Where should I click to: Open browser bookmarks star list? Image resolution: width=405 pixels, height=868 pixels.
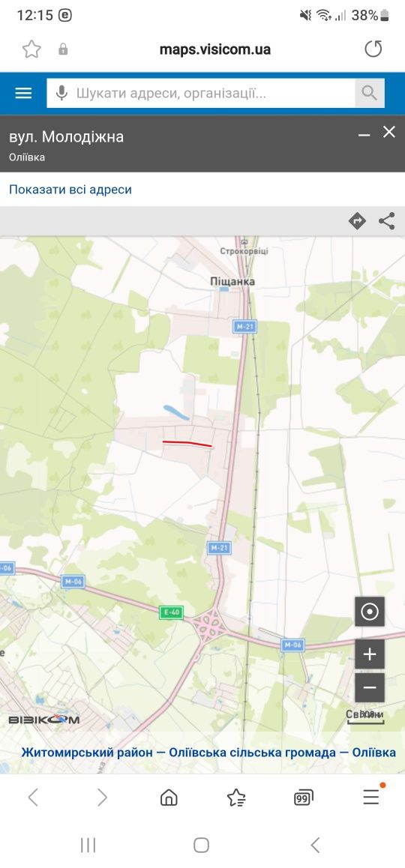[x=236, y=797]
